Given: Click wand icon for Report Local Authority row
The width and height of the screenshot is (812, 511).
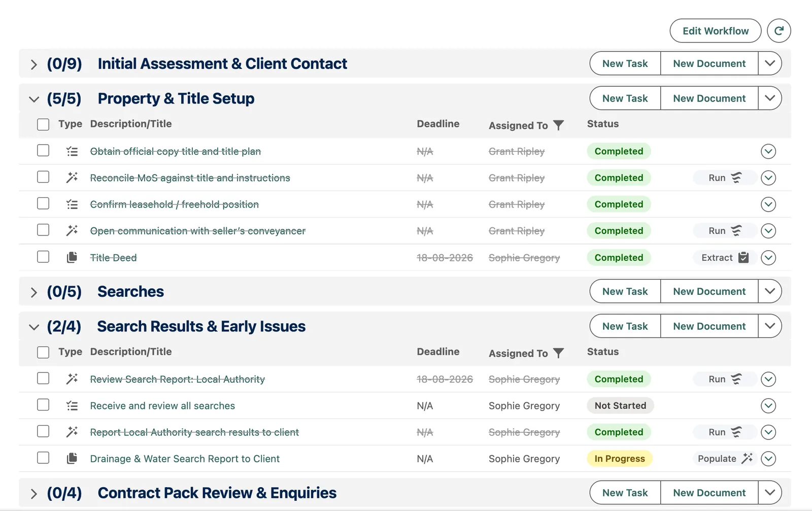Looking at the screenshot, I should [x=72, y=432].
